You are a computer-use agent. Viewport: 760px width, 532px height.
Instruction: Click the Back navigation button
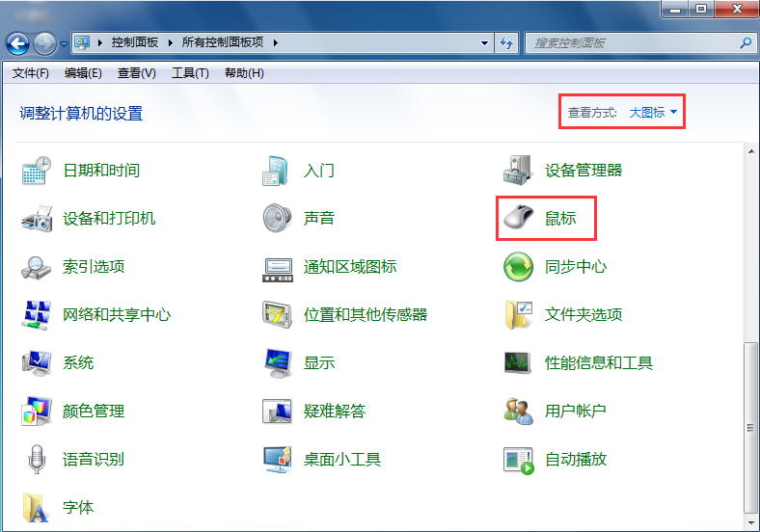(x=17, y=43)
